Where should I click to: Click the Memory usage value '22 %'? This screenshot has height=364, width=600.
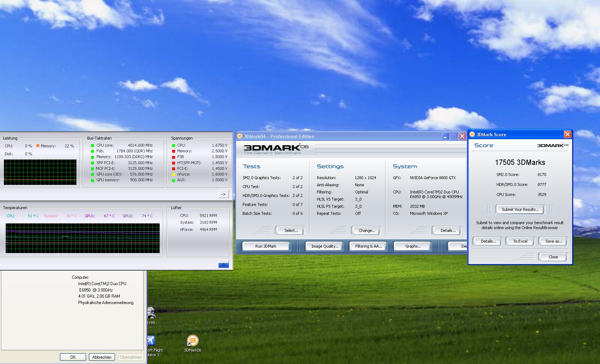[69, 146]
